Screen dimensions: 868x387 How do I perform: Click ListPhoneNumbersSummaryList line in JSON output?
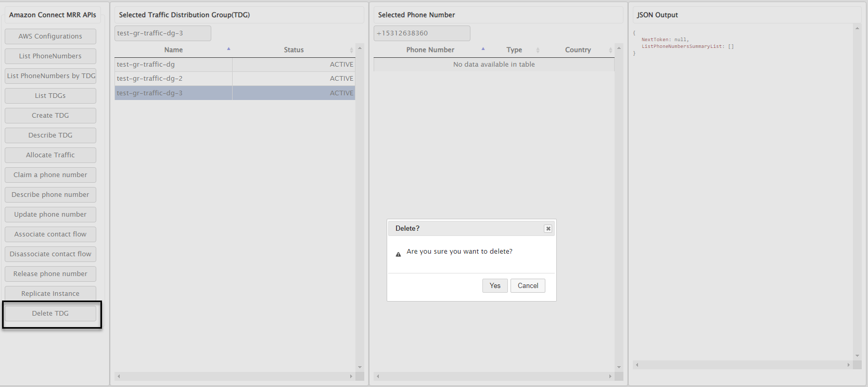(687, 46)
